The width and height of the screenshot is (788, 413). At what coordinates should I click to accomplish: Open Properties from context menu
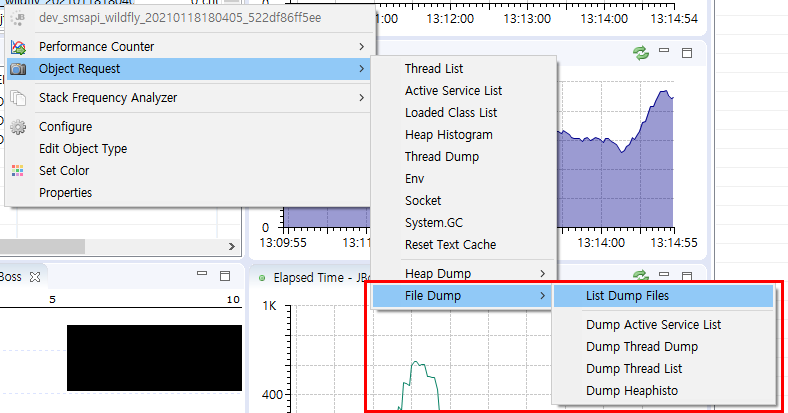188,193
